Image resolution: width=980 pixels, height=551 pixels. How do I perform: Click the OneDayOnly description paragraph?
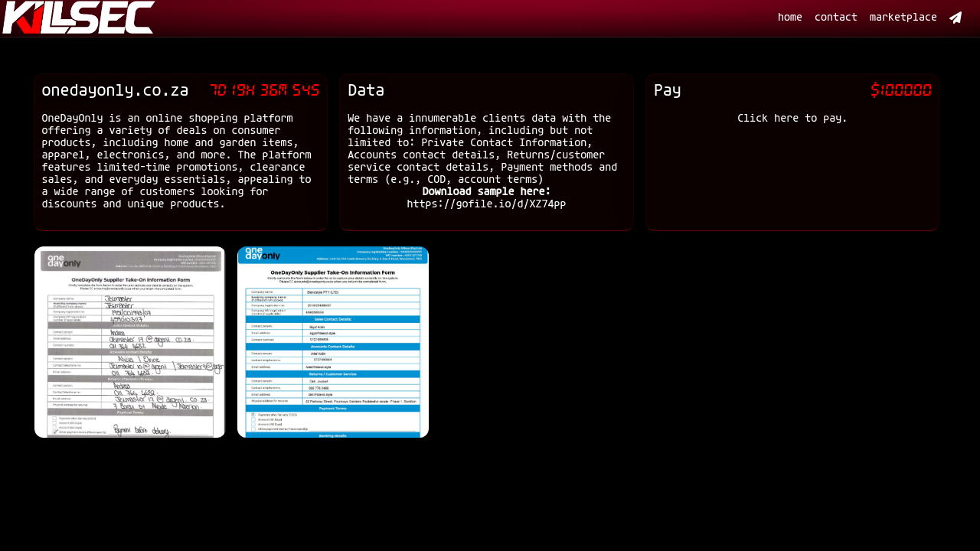[x=177, y=161]
